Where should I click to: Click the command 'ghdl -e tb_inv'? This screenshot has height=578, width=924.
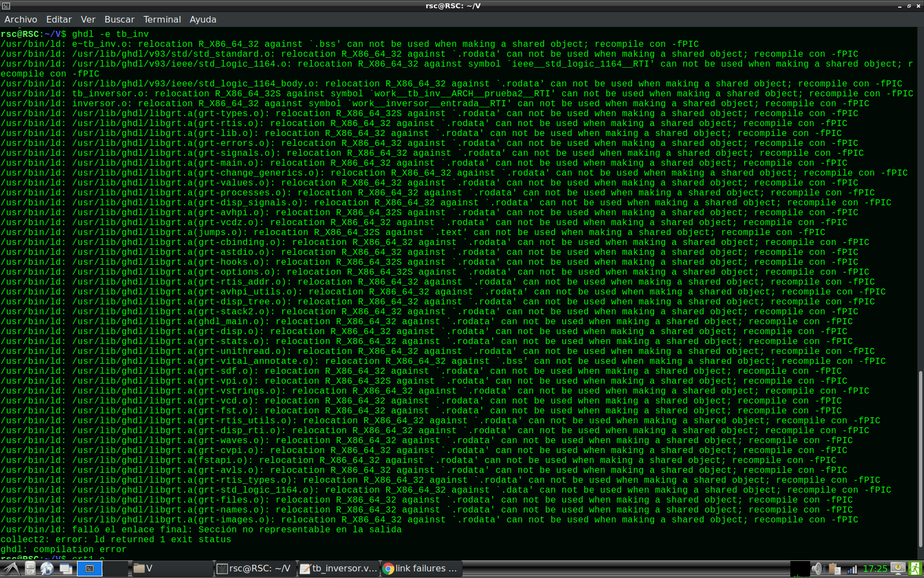coord(110,34)
